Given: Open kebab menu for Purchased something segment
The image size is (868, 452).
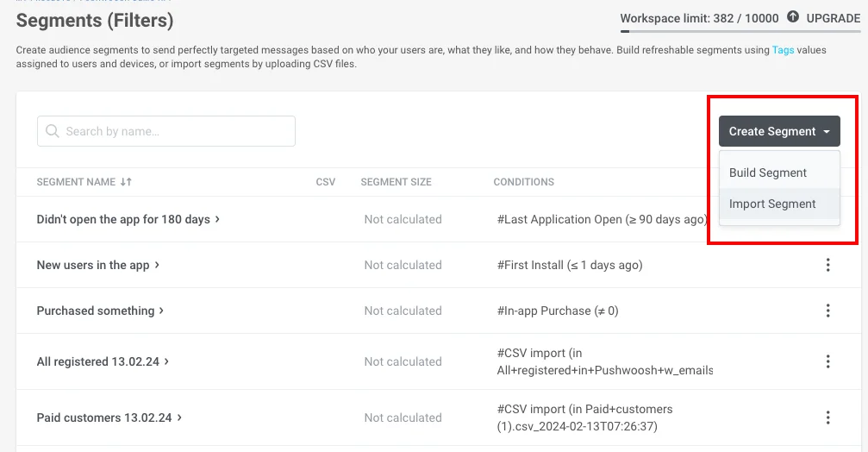Looking at the screenshot, I should tap(827, 311).
